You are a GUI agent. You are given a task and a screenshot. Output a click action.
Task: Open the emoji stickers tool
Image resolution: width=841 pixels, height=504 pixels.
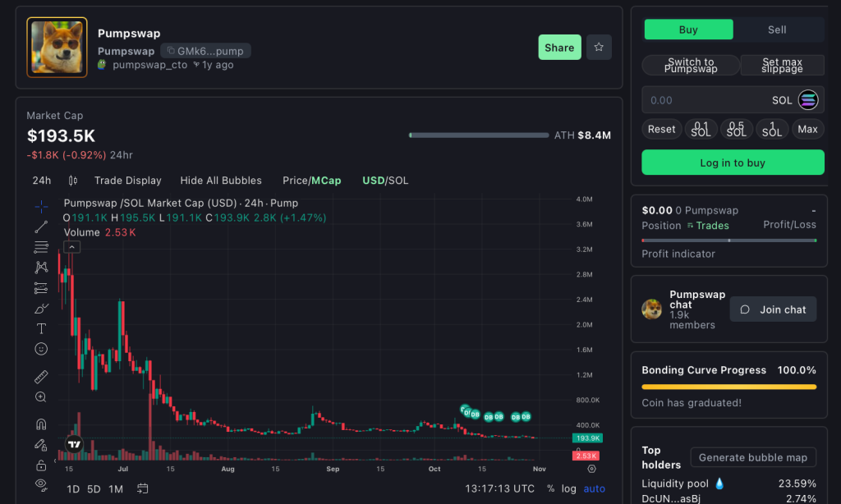click(40, 348)
